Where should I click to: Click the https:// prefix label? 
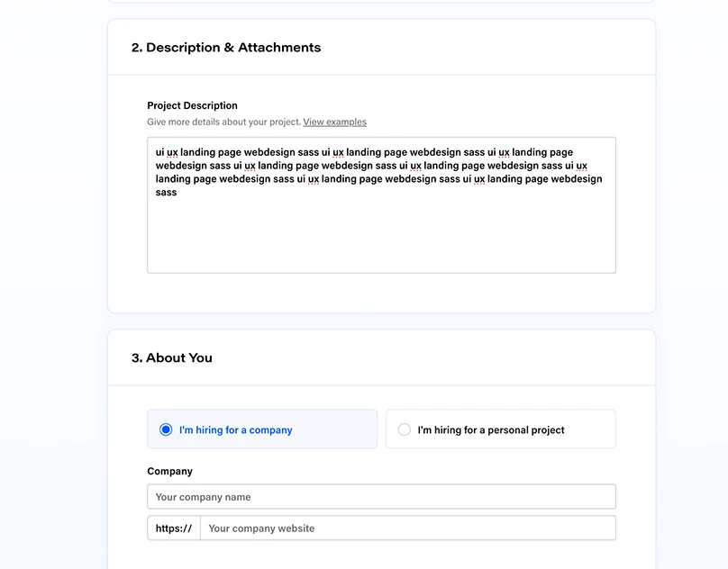pos(173,528)
